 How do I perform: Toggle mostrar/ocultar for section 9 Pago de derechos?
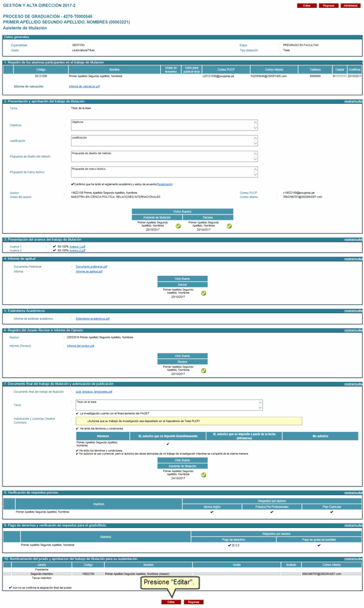353,525
